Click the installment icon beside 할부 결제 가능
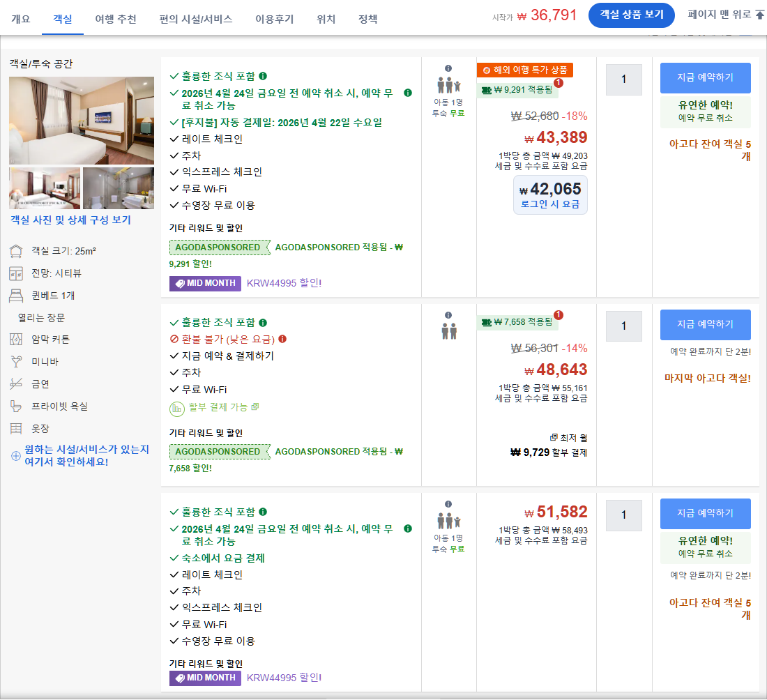 (176, 409)
